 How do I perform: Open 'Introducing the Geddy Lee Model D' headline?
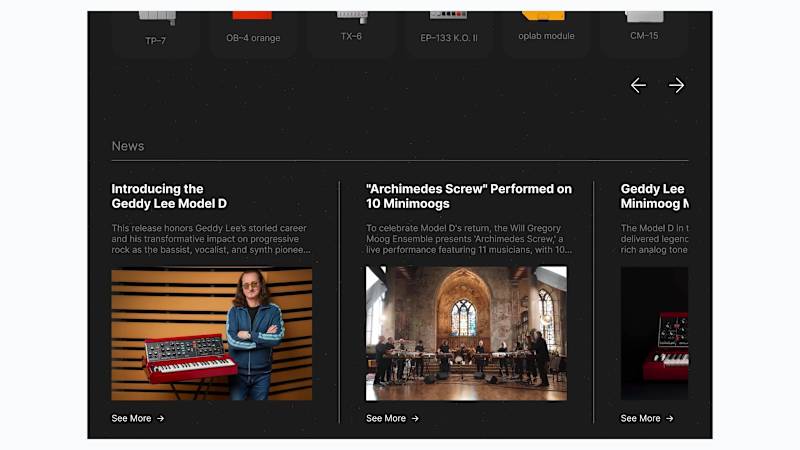(x=169, y=196)
